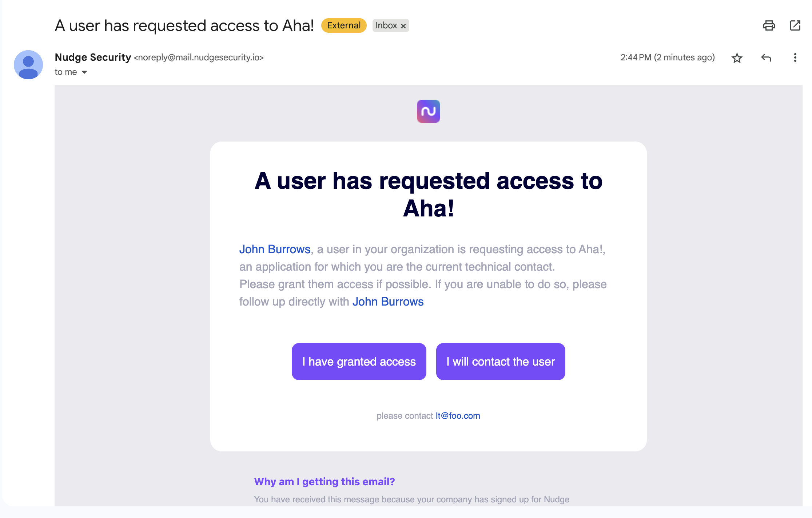
Task: Open the three-dot More options menu
Action: [x=795, y=58]
